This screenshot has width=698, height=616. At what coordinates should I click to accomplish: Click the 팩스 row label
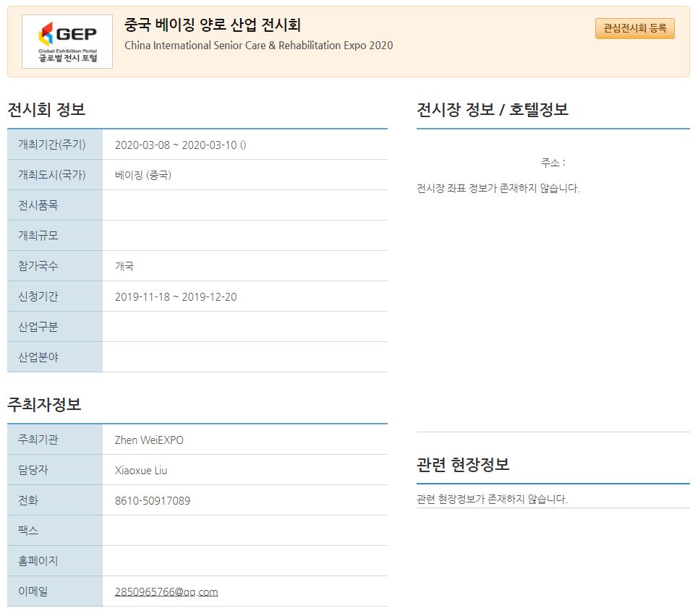click(28, 531)
